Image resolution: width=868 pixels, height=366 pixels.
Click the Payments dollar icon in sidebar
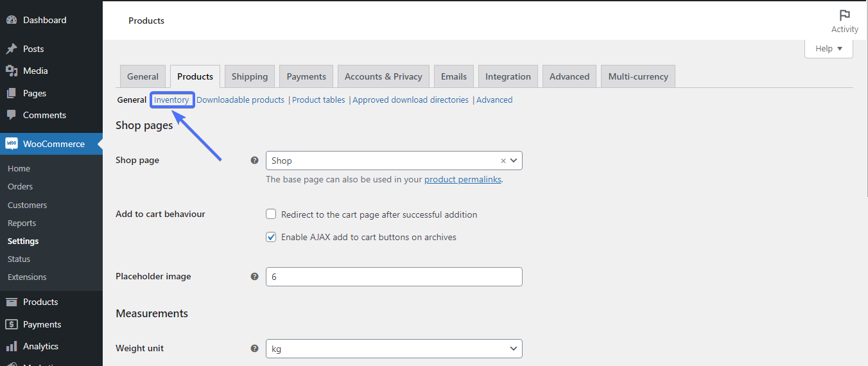[12, 324]
